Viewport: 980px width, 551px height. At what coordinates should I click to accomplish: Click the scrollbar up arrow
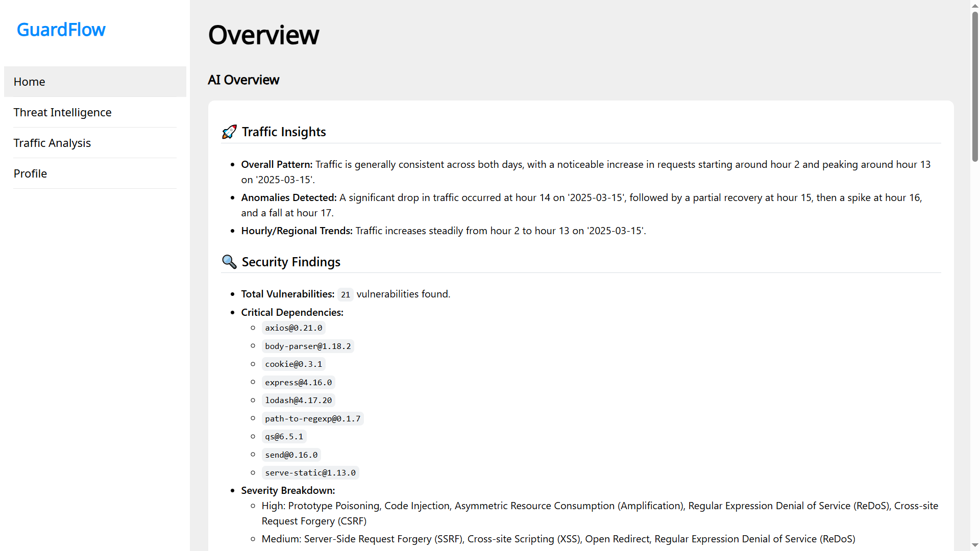[975, 5]
